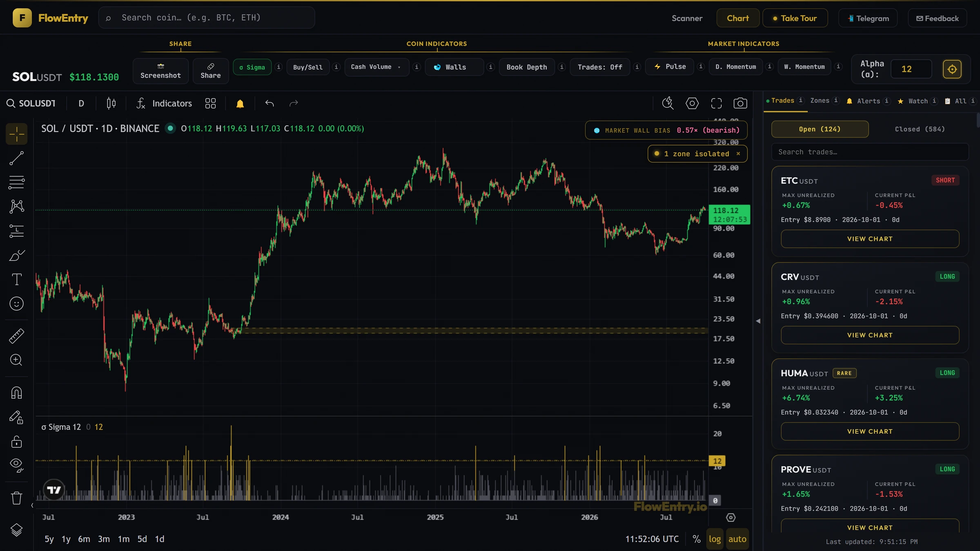The width and height of the screenshot is (980, 551).
Task: Activate the zoom in tool
Action: point(16,360)
